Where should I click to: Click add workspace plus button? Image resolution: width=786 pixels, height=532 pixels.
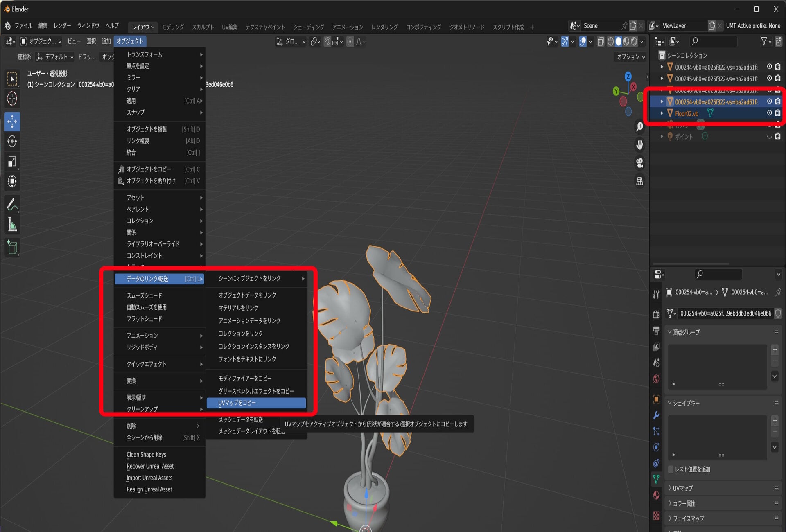pos(532,27)
